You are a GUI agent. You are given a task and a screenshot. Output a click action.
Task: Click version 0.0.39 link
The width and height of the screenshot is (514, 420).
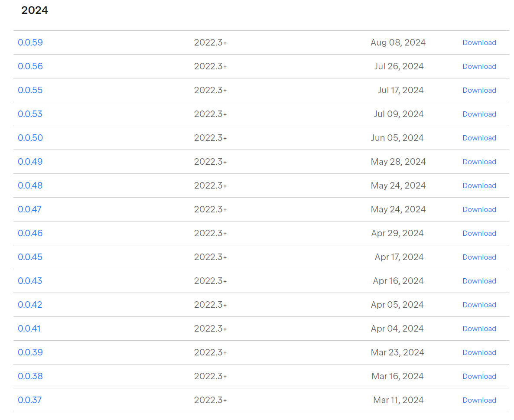click(30, 352)
